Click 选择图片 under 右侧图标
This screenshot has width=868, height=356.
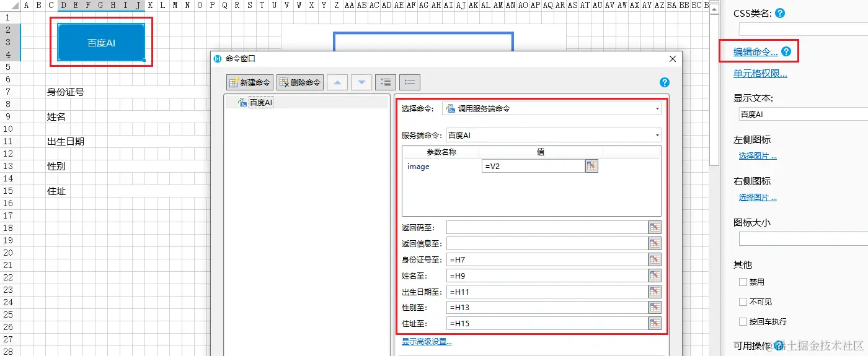[758, 198]
